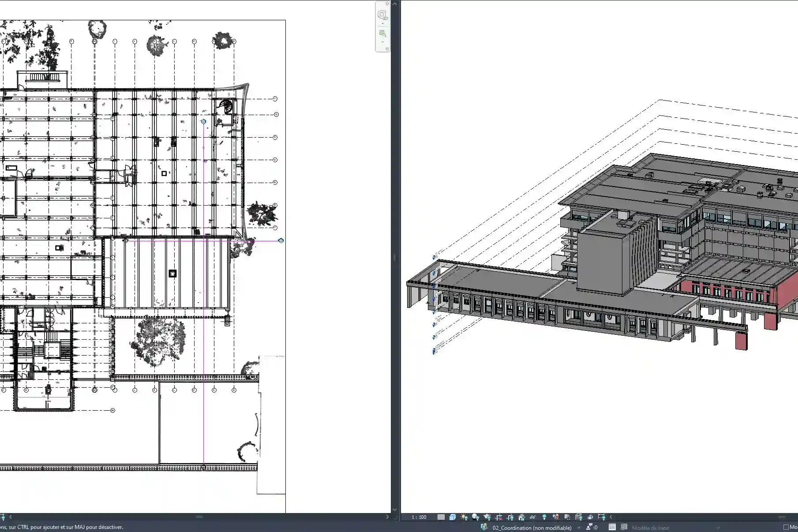Viewport: 798px width, 532px height.
Task: Click reveal hidden elements lightbulb icon
Action: (x=544, y=517)
